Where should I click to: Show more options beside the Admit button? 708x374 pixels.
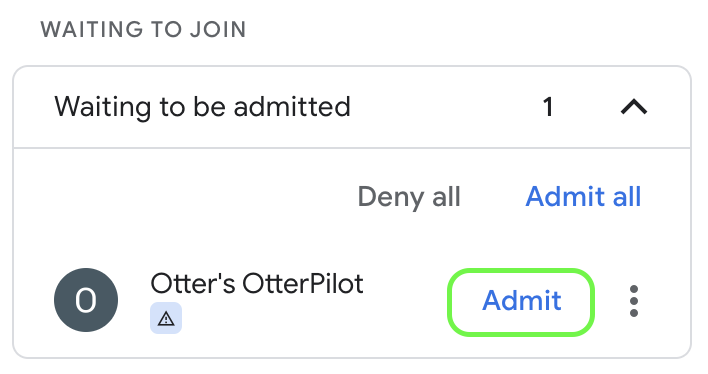pos(633,301)
